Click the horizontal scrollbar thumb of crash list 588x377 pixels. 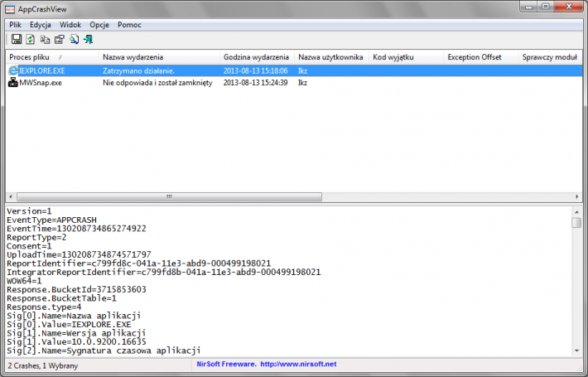[x=169, y=197]
